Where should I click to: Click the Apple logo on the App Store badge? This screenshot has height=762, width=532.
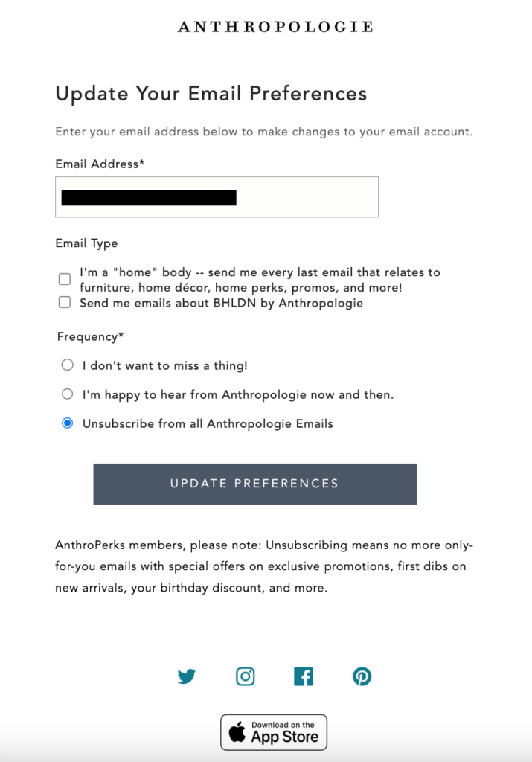click(x=237, y=733)
